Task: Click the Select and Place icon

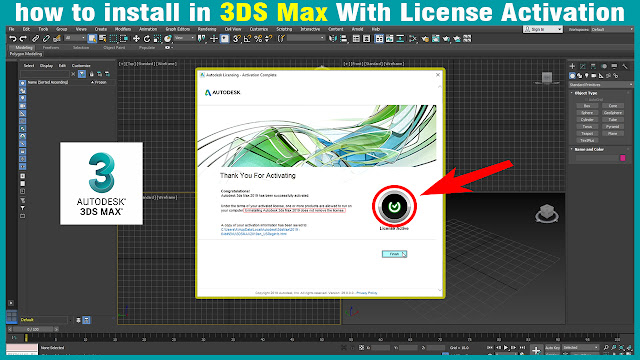Action: 168,39
